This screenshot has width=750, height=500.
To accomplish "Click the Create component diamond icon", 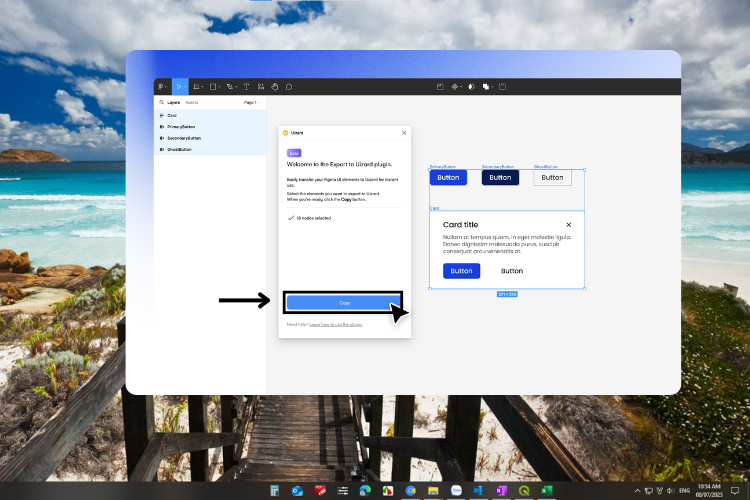I will pos(454,87).
